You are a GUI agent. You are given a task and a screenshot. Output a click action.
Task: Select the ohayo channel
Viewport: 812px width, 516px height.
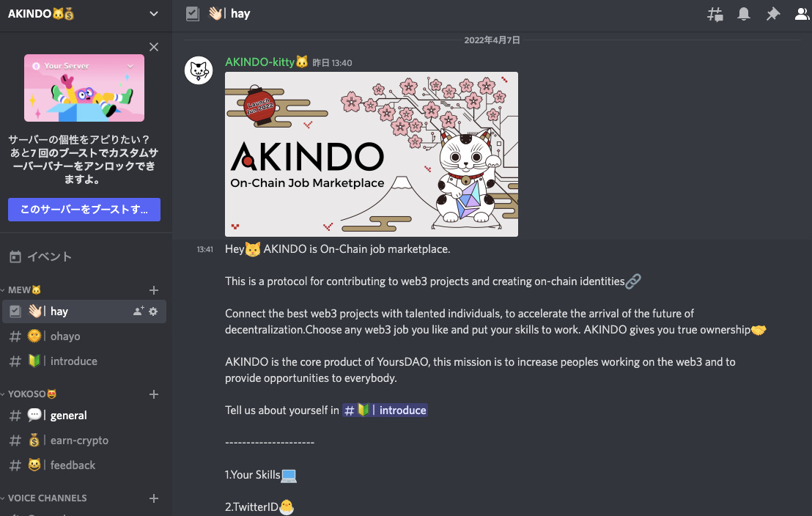coord(84,336)
